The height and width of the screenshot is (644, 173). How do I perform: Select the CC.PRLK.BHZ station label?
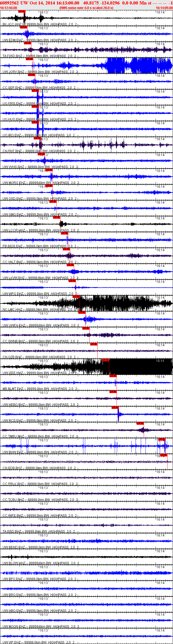[13, 484]
